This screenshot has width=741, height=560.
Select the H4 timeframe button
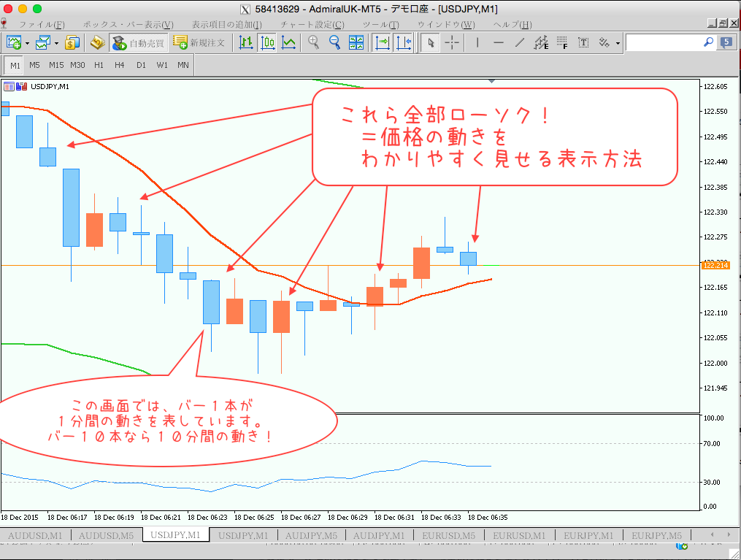120,65
